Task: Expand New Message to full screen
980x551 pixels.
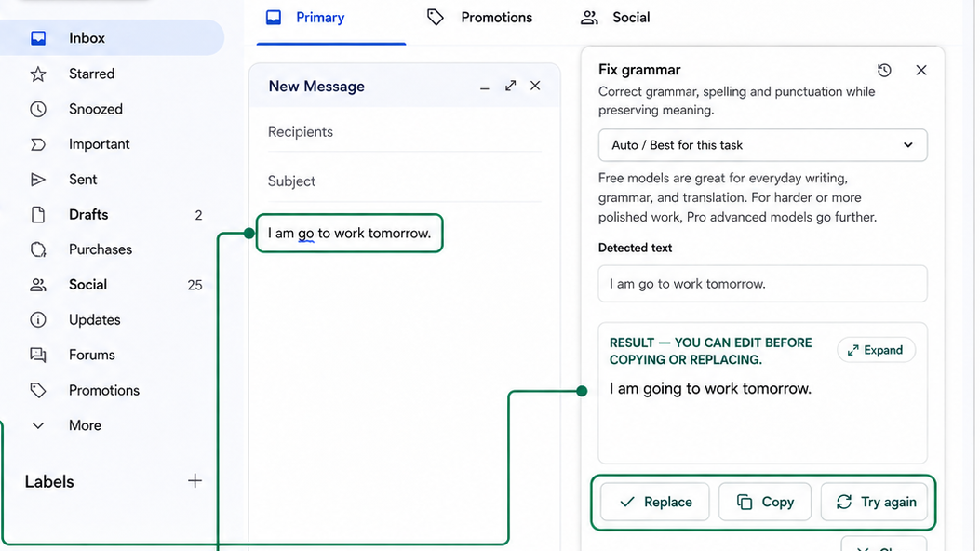Action: coord(511,86)
